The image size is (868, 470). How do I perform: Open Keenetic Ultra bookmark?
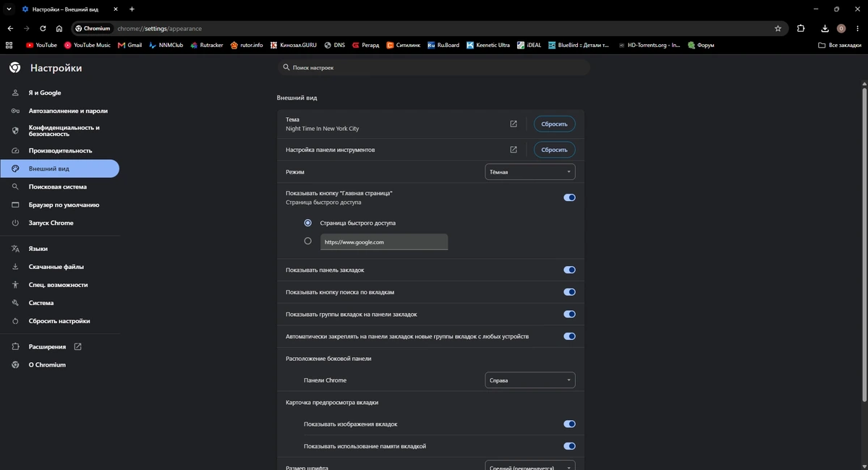click(488, 45)
